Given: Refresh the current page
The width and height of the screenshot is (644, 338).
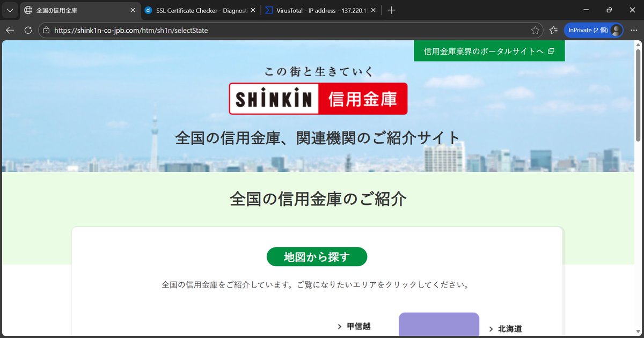Looking at the screenshot, I should coord(28,31).
